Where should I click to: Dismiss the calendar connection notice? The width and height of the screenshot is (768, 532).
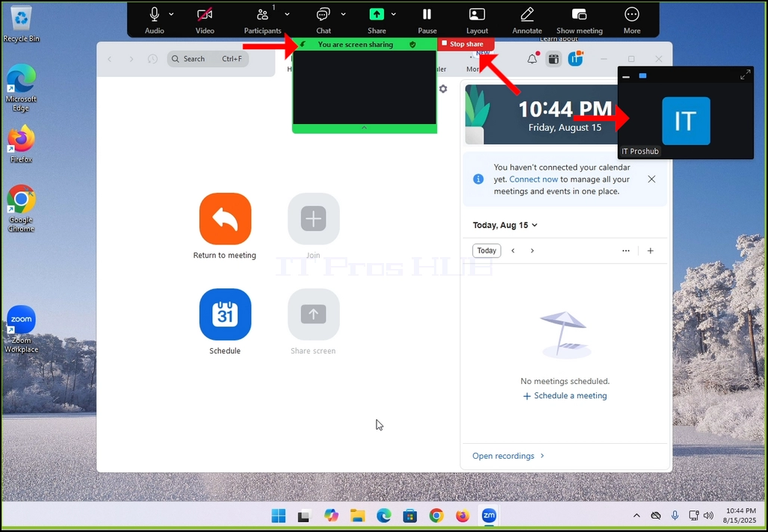tap(651, 179)
